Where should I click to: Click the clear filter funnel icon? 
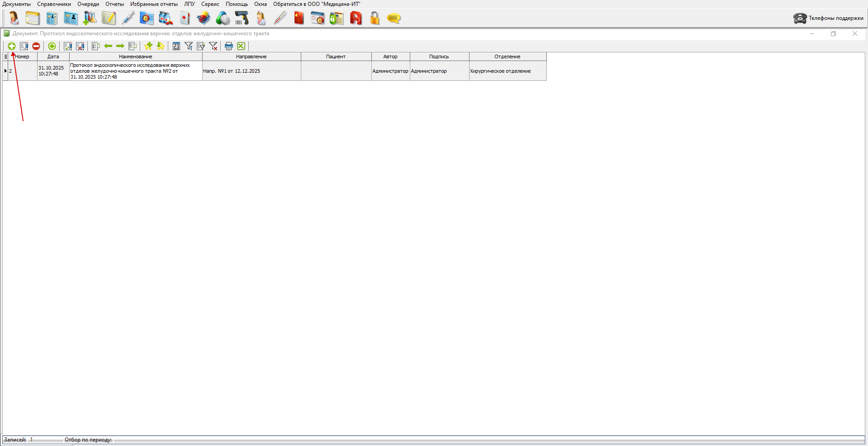[x=213, y=46]
